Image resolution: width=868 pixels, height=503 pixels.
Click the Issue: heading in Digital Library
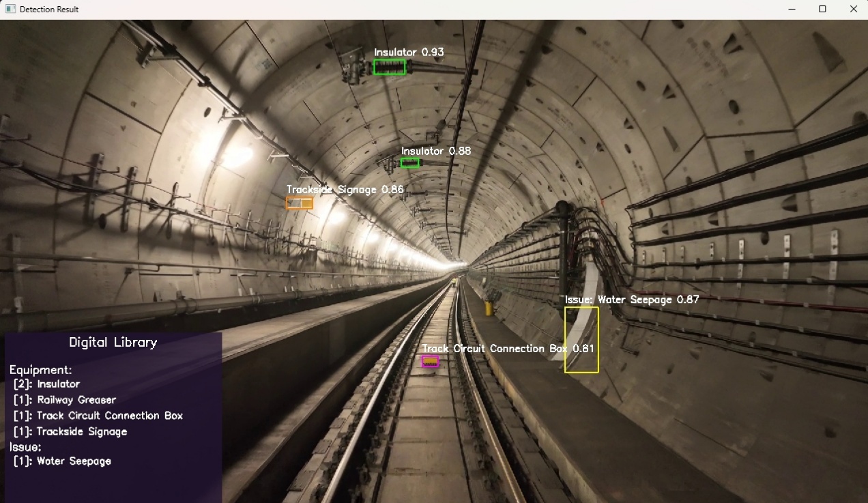click(26, 447)
